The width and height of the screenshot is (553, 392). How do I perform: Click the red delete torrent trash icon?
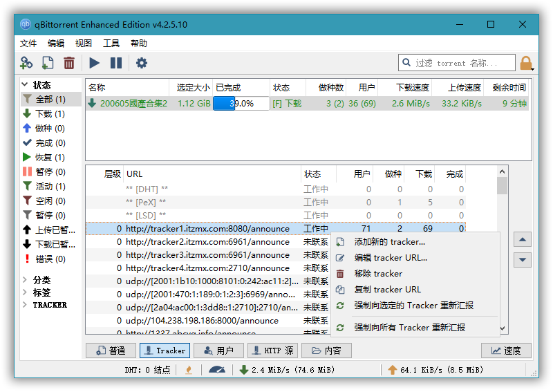point(69,63)
